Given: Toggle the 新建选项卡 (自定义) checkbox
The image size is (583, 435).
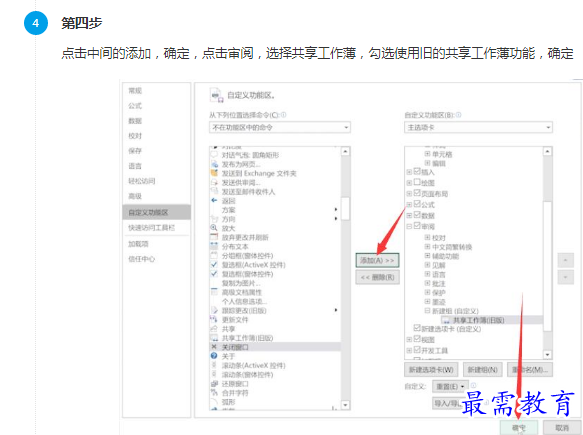Looking at the screenshot, I should (417, 328).
